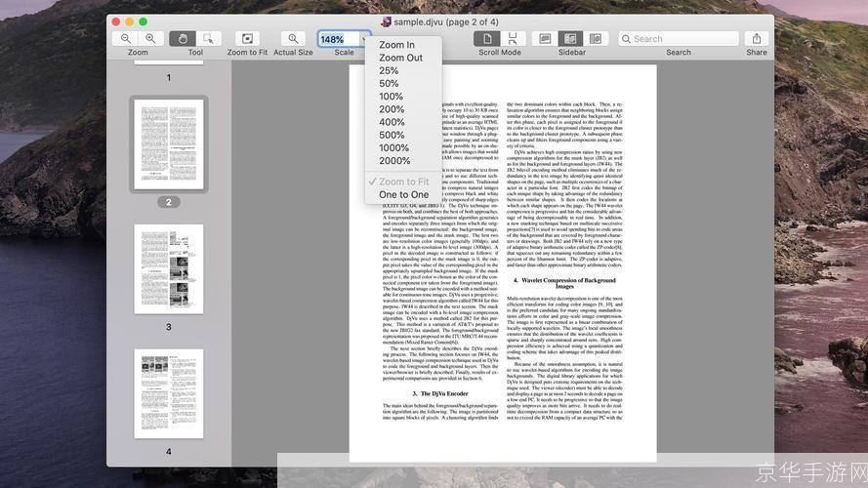Show thumbnails sidebar with middle sidebar icon
The width and height of the screenshot is (868, 488).
[x=570, y=38]
